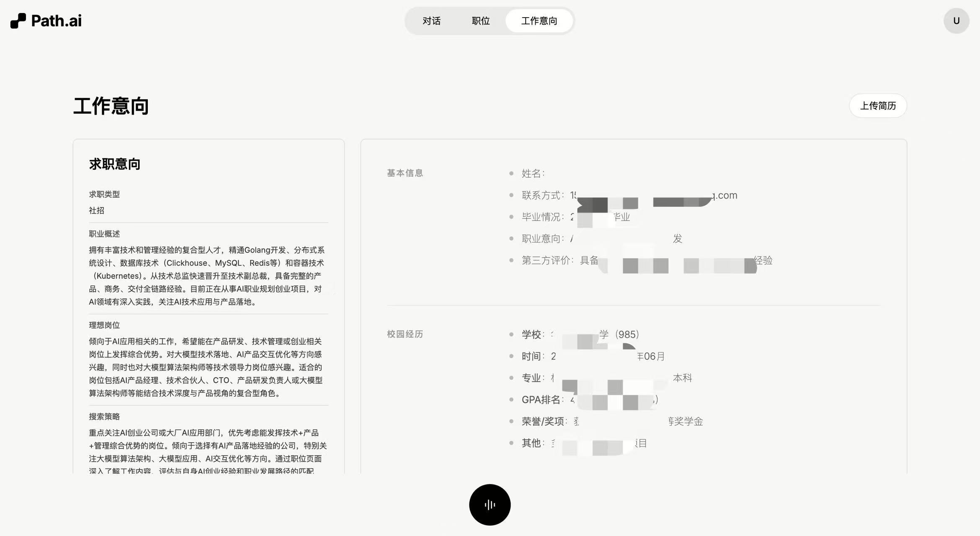The width and height of the screenshot is (980, 536).
Task: Click the bullet icon next to GPA排名
Action: (511, 399)
